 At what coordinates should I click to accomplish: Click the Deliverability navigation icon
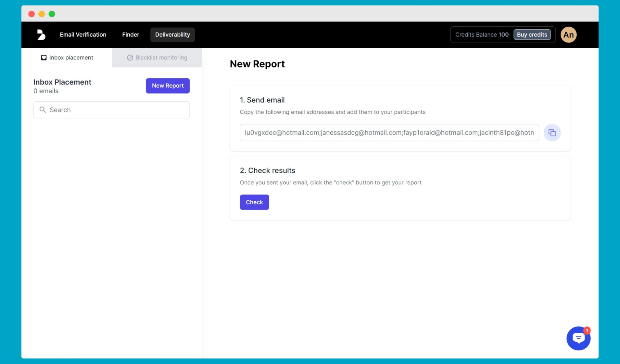click(x=172, y=34)
